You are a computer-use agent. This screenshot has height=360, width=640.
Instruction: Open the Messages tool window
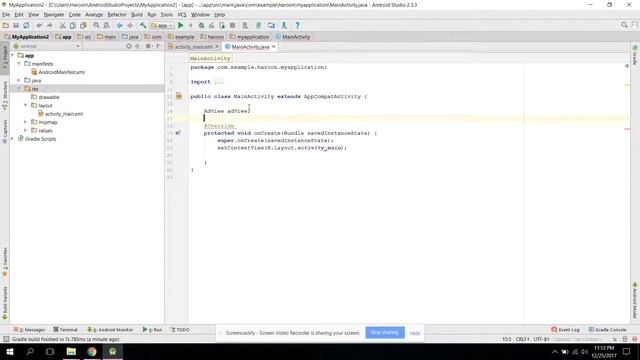pyautogui.click(x=29, y=330)
